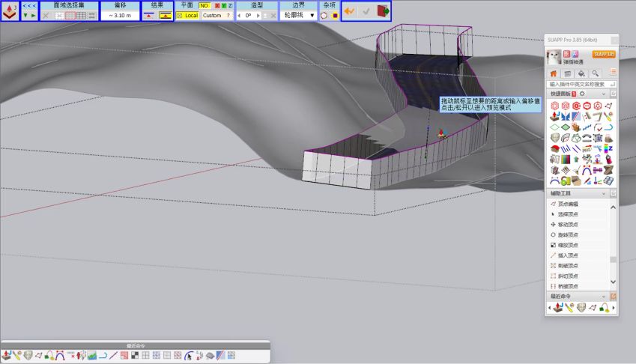This screenshot has height=364, width=636.
Task: Click the terrain chart icon in bottom toolbar
Action: tap(92, 356)
